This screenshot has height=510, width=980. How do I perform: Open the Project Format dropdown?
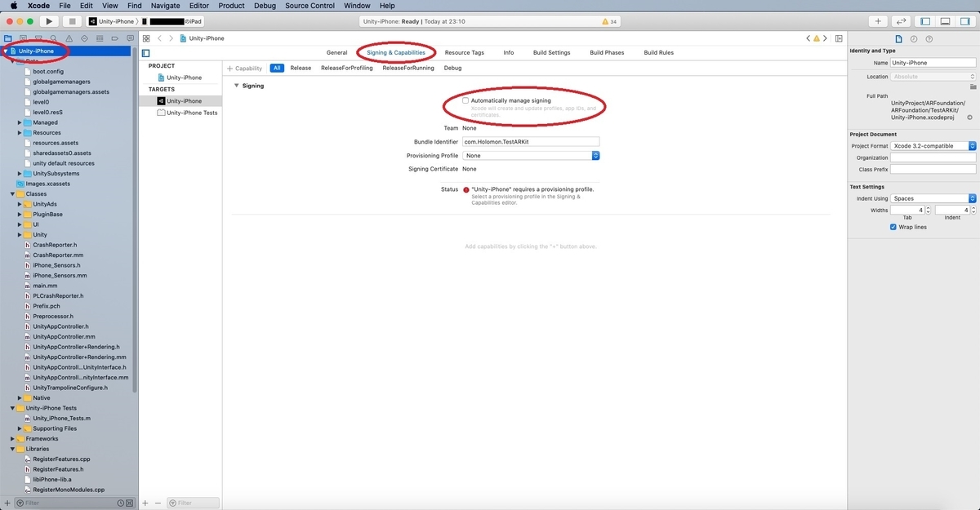pos(933,146)
